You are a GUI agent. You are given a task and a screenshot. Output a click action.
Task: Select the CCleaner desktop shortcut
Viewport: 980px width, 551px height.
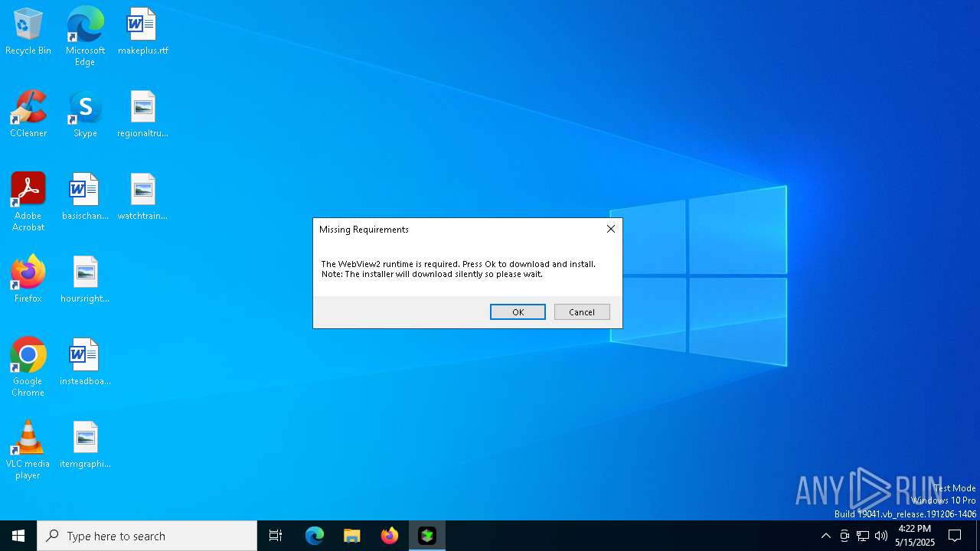point(28,115)
